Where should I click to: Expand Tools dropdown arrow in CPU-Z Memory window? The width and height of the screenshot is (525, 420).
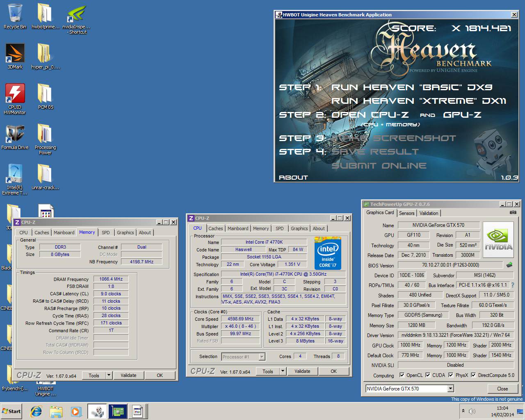[x=109, y=375]
